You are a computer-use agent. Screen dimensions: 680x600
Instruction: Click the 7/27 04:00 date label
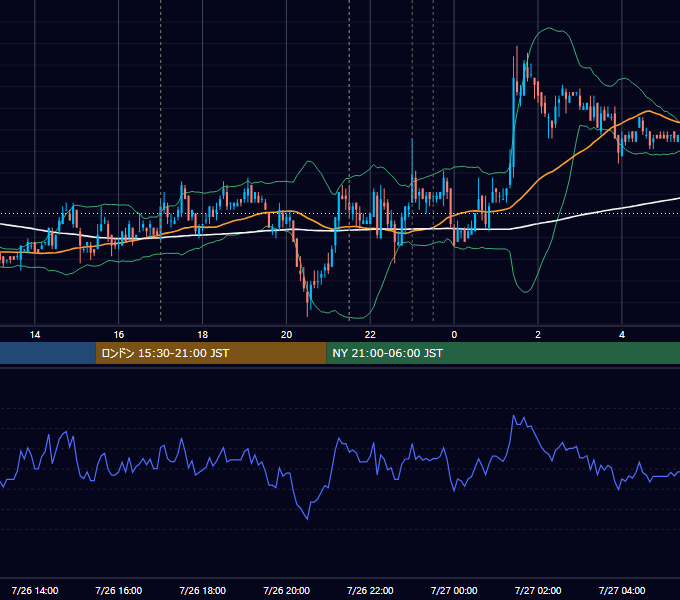pyautogui.click(x=622, y=590)
